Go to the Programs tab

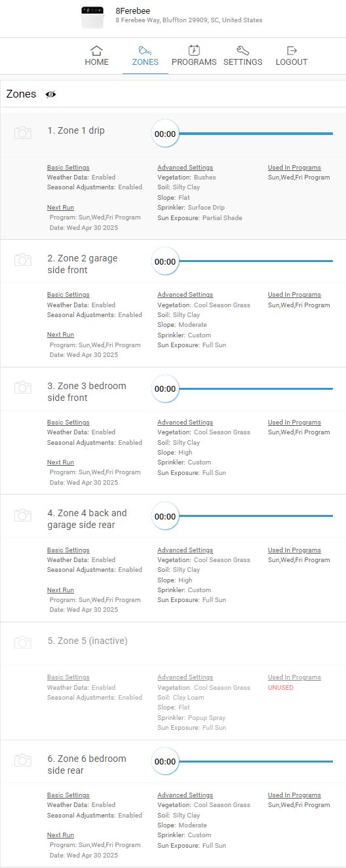coord(194,56)
